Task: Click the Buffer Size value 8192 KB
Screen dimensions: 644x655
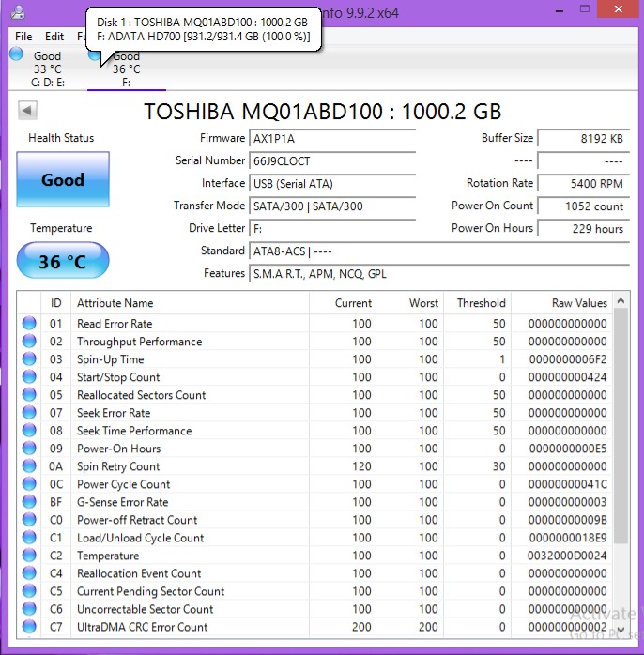Action: (583, 139)
